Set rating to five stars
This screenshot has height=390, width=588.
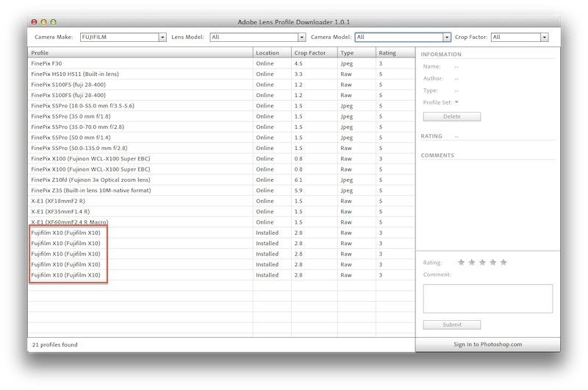tap(503, 263)
